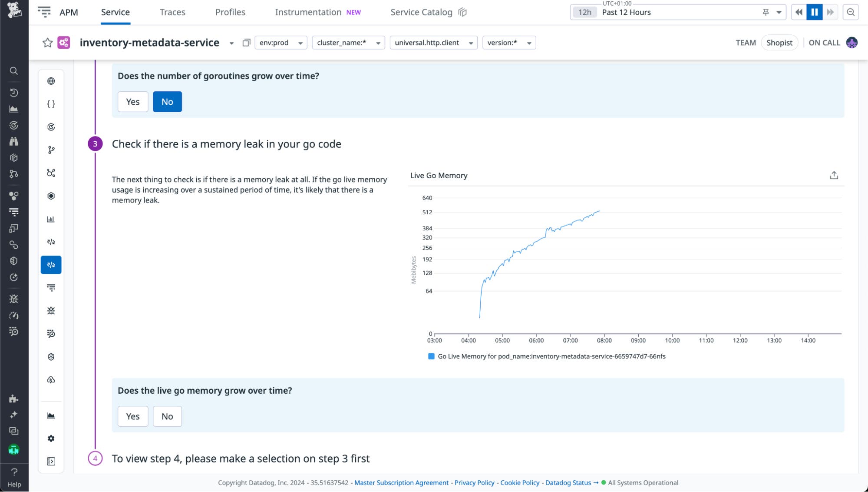
Task: Answer No to live go memory question
Action: 167,416
